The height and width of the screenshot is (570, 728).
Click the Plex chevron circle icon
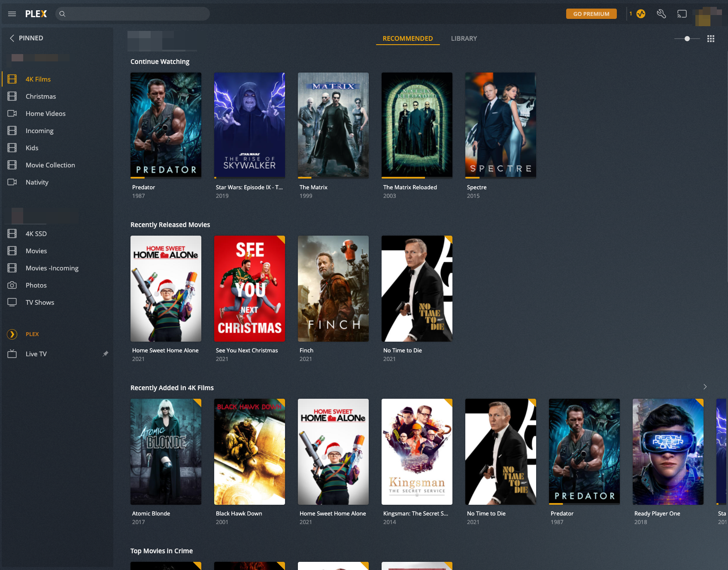click(x=12, y=334)
